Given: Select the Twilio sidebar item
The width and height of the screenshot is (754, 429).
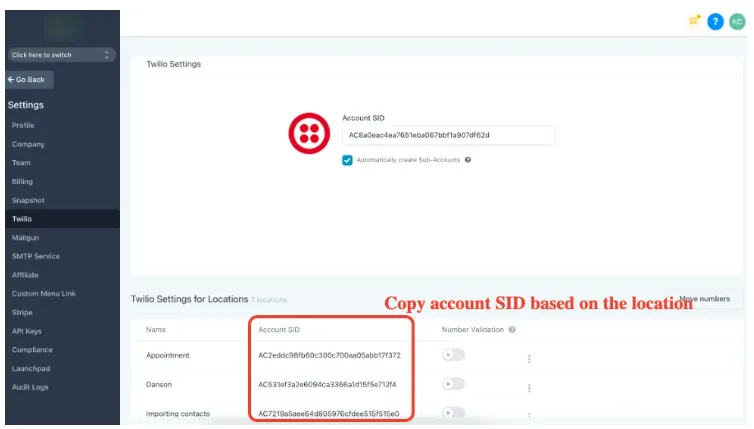Looking at the screenshot, I should [x=63, y=219].
